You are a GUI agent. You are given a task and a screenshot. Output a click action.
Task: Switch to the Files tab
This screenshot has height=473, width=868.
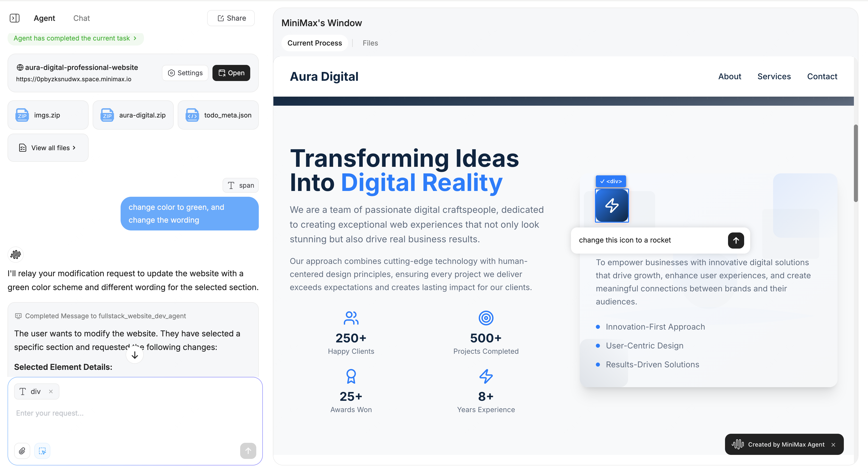(x=370, y=43)
